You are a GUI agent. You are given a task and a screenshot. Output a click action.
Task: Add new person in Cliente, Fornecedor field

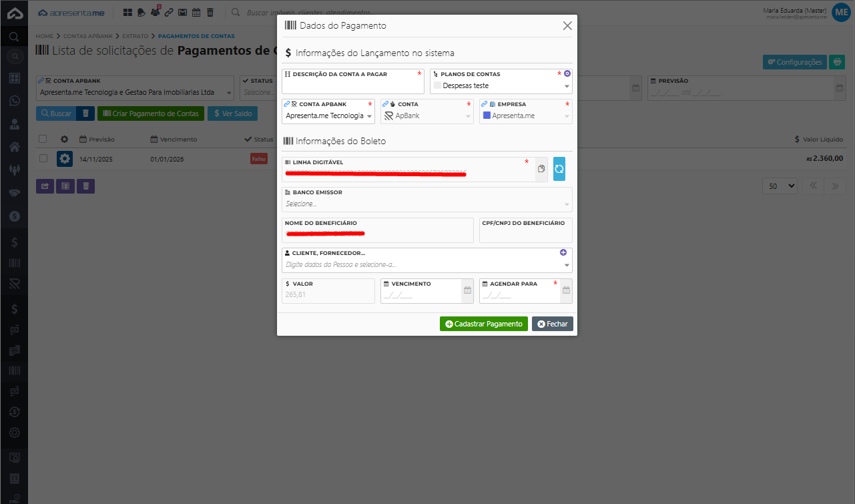563,252
